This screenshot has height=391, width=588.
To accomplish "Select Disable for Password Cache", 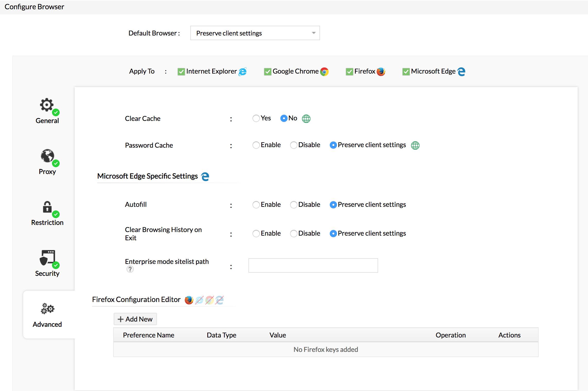I will click(293, 145).
